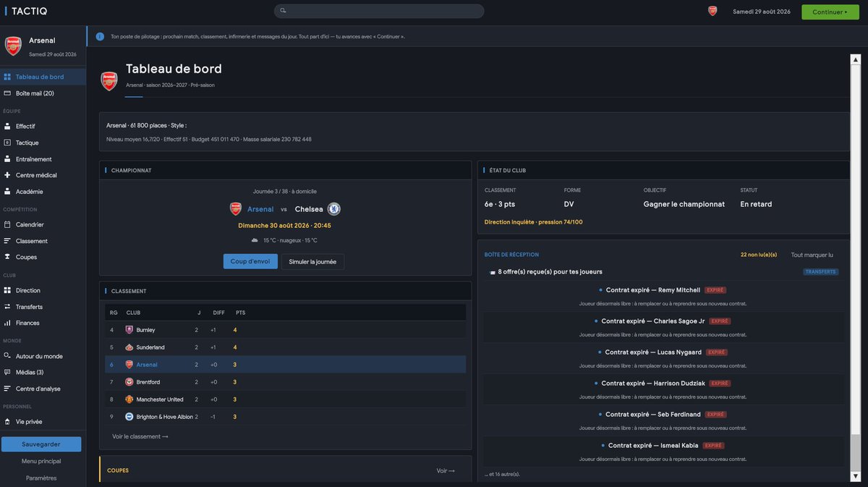
Task: Click the Manchester United crest in standings
Action: point(129,399)
